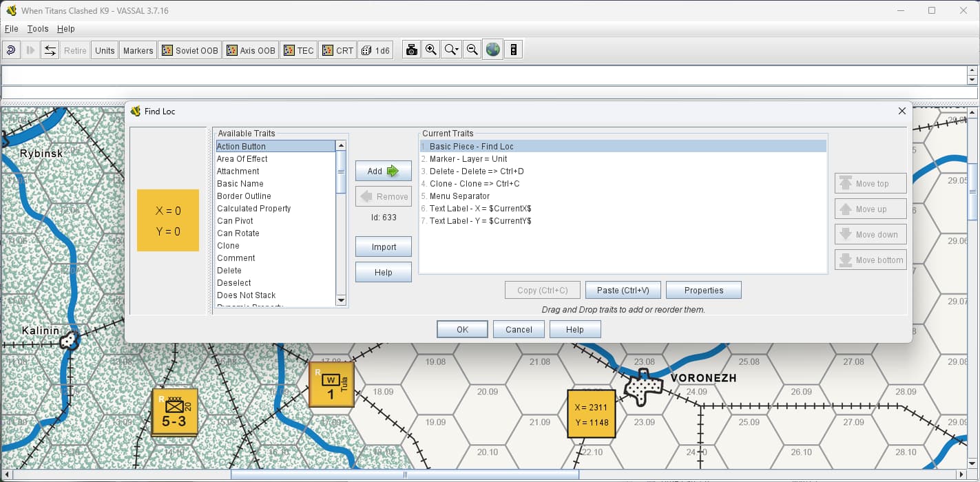Select Clone in Available Traits list
This screenshot has width=980, height=482.
click(x=275, y=246)
